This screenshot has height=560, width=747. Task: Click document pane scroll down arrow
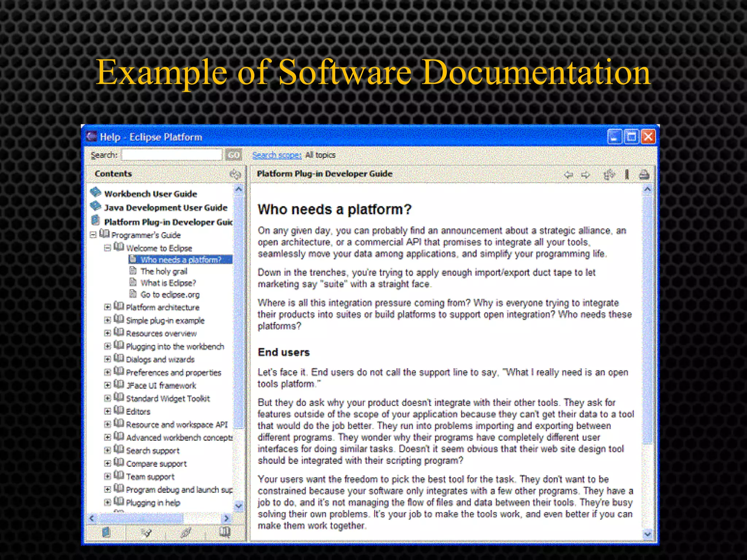coord(647,534)
